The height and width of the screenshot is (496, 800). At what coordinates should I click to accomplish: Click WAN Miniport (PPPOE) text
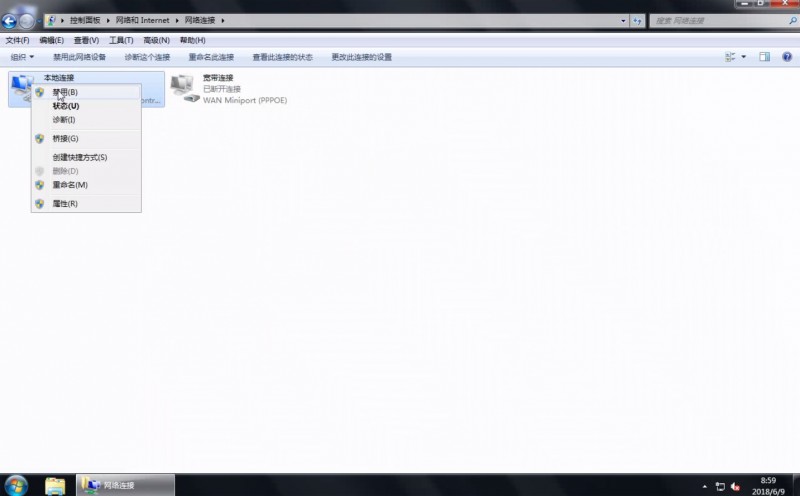pos(245,101)
